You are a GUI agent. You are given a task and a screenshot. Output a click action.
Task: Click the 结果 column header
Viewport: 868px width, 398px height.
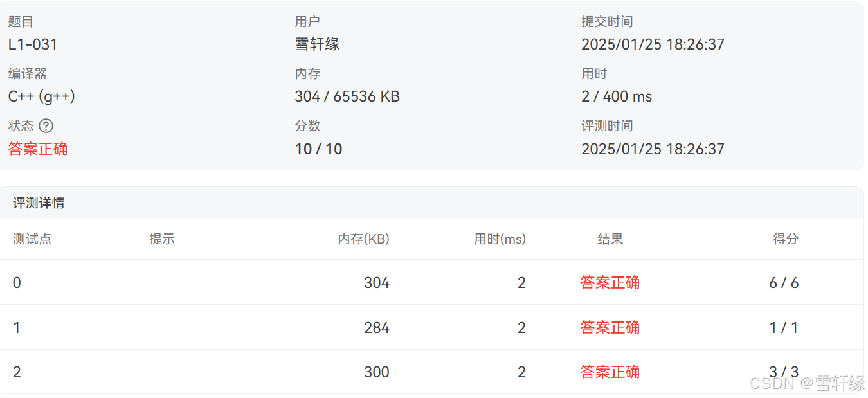[609, 239]
